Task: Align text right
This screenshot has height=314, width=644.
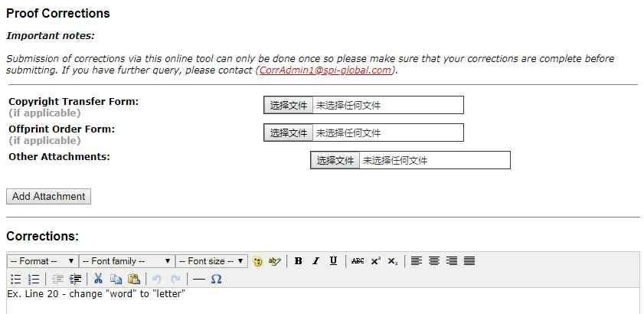Action: [x=452, y=261]
